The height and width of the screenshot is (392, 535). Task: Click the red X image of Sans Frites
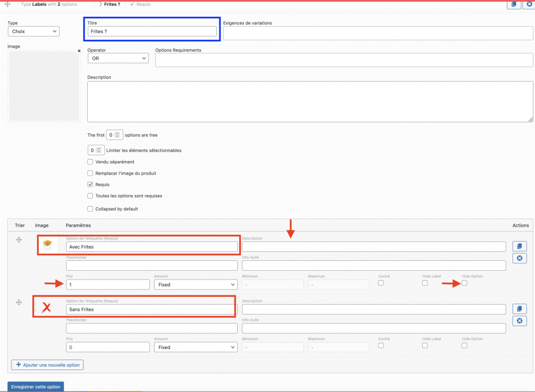point(46,307)
